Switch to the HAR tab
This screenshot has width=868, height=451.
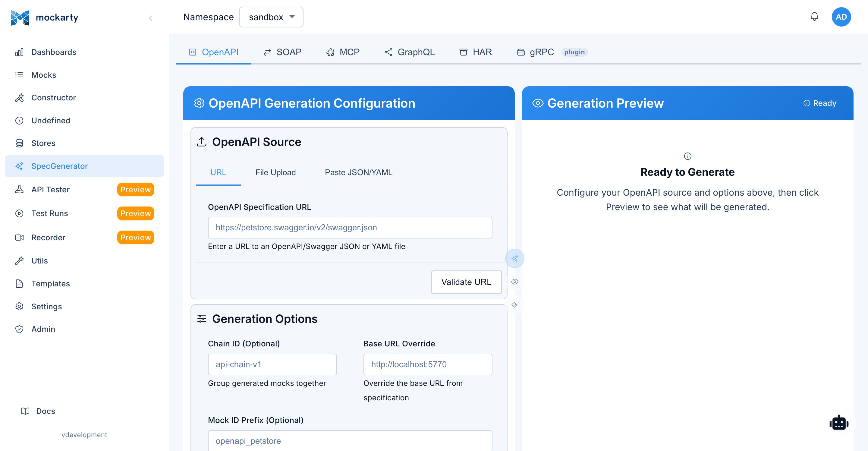pos(476,52)
